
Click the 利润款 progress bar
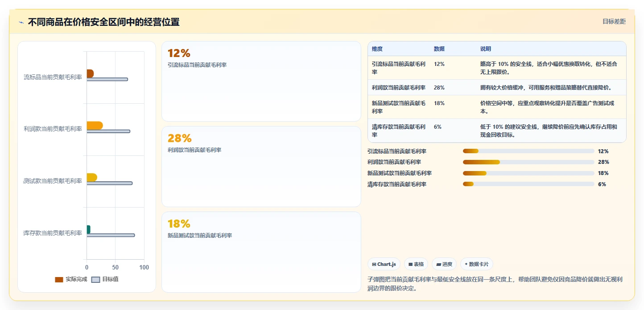point(528,162)
